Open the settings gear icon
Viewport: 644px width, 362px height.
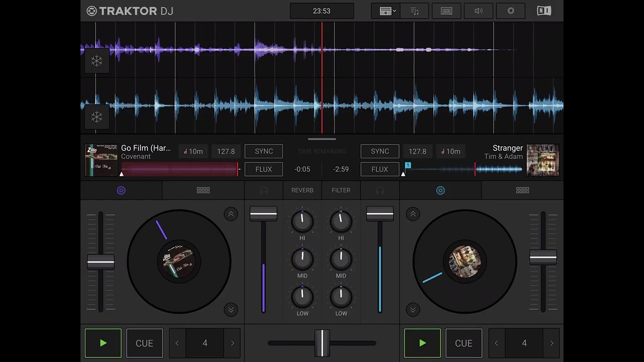coord(511,11)
